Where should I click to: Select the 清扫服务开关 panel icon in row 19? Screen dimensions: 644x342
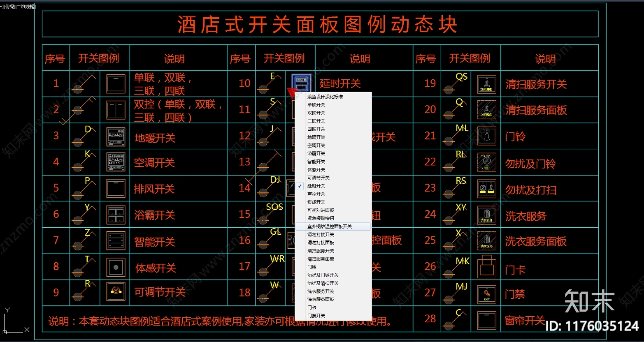[x=486, y=84]
